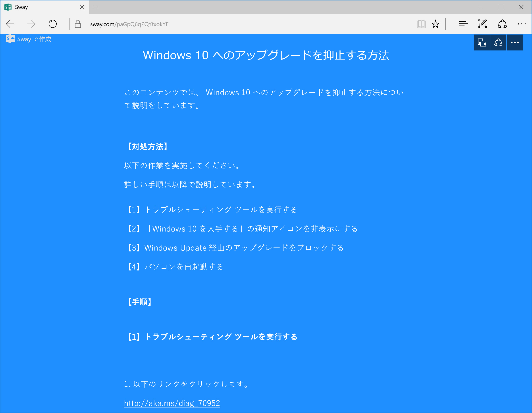
Task: Open Reading view book icon
Action: (421, 24)
